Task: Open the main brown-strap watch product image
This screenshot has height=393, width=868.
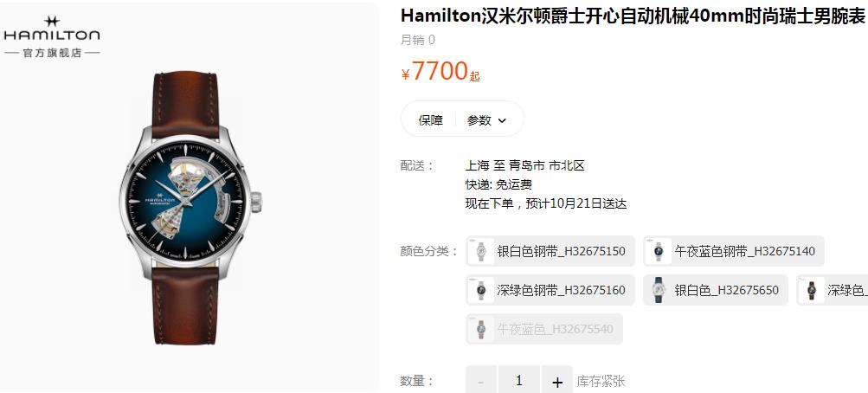Action: point(190,208)
